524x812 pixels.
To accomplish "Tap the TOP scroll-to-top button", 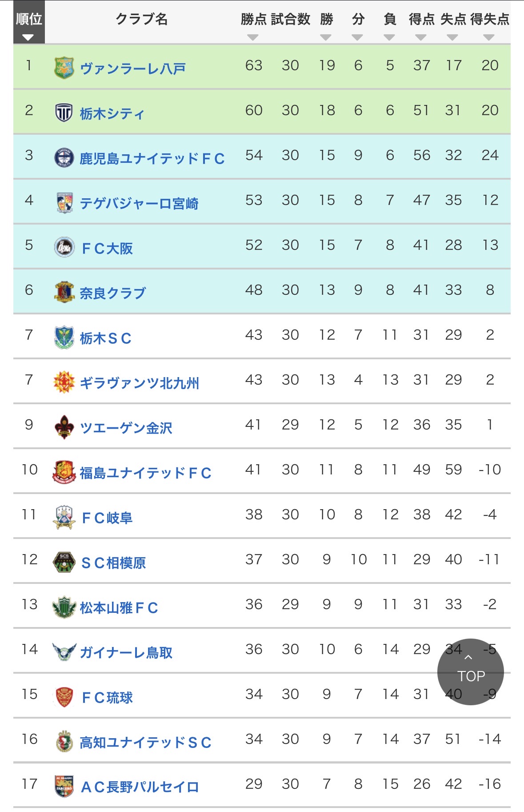I will tap(471, 671).
